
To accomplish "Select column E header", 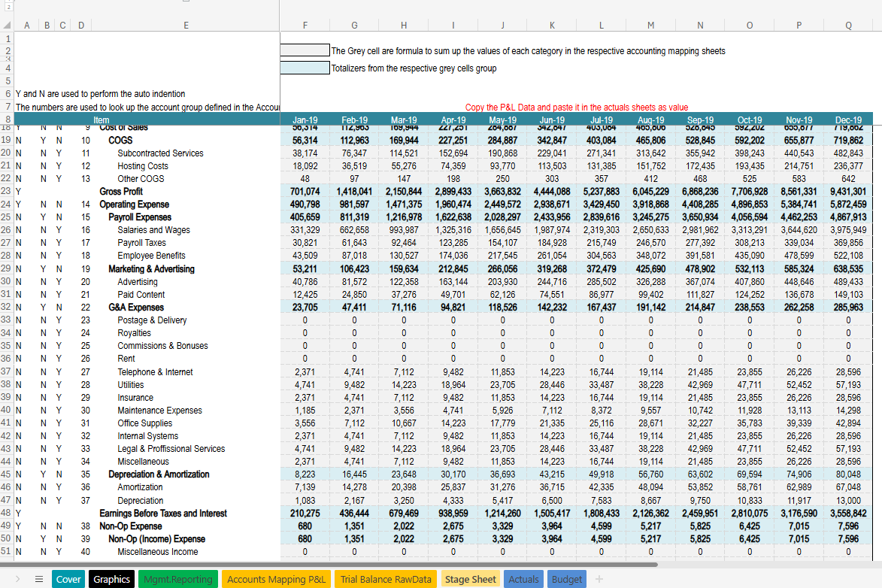I will click(186, 26).
